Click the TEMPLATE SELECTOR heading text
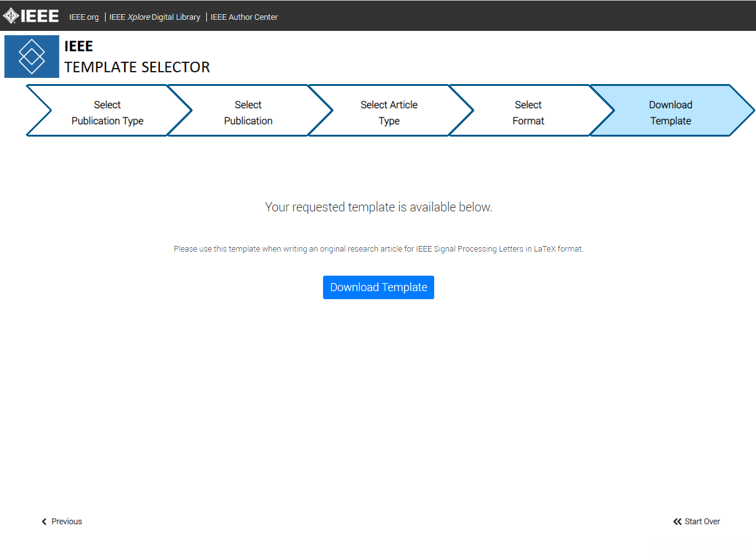 tap(137, 67)
